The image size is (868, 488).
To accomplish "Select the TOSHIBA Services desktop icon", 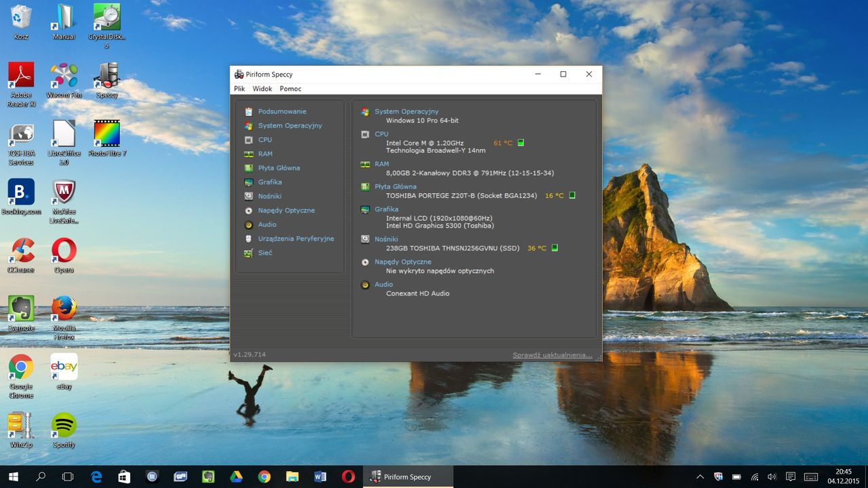I will coord(21,143).
